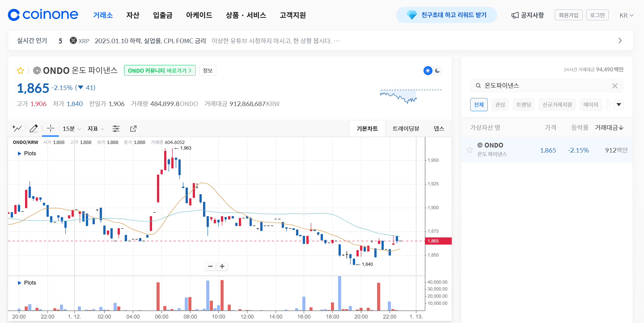Click the magnifier icon in the search box
Image resolution: width=644 pixels, height=323 pixels.
pyautogui.click(x=478, y=86)
